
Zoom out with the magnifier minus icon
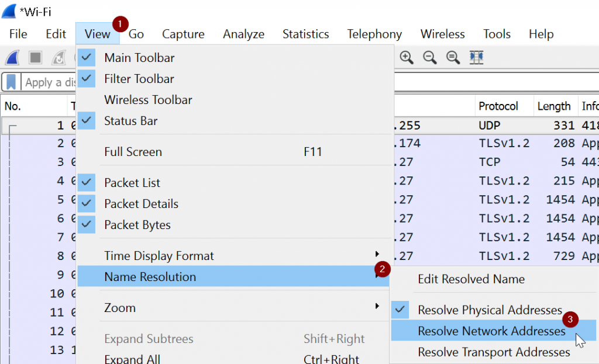tap(430, 58)
